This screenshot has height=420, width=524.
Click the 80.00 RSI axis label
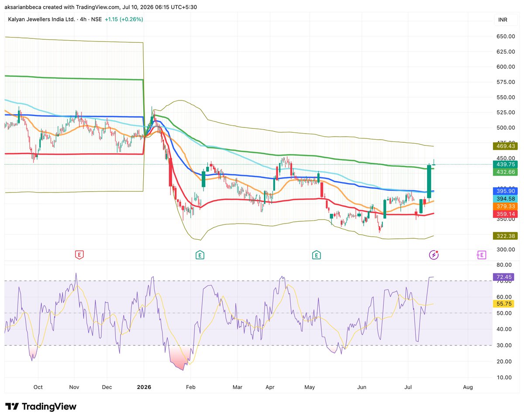click(503, 265)
